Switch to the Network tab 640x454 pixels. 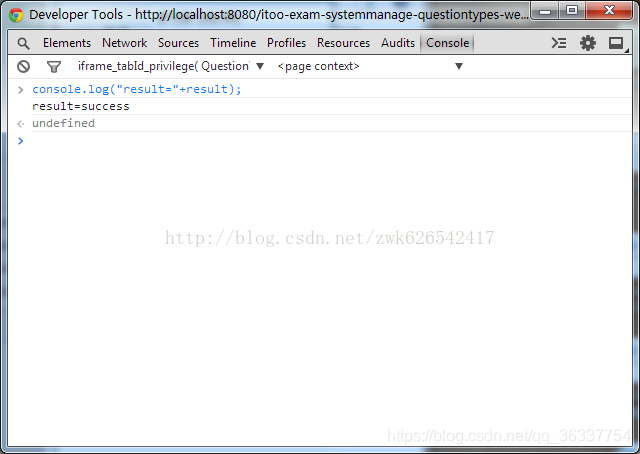(124, 43)
